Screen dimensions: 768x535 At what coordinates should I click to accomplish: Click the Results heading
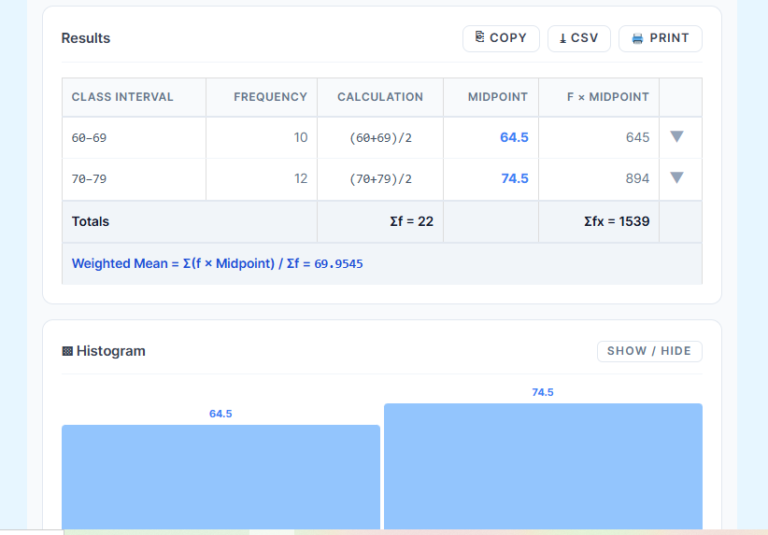pos(86,38)
